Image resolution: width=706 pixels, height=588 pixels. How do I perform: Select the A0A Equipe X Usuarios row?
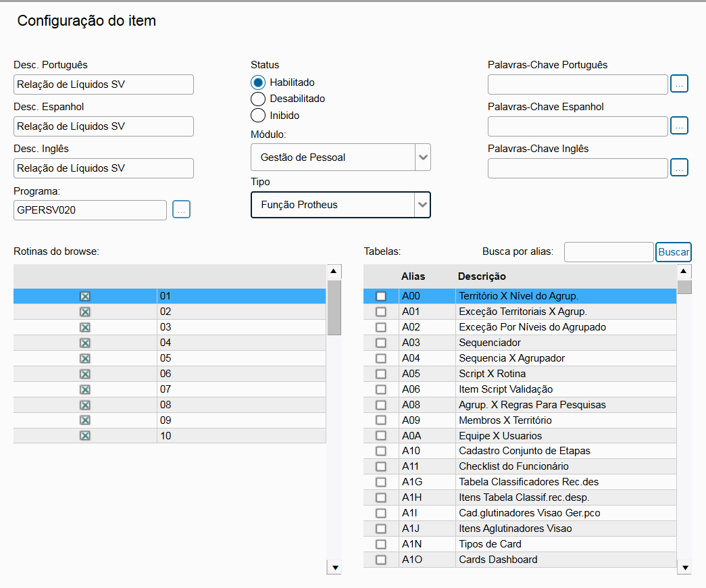pos(520,436)
